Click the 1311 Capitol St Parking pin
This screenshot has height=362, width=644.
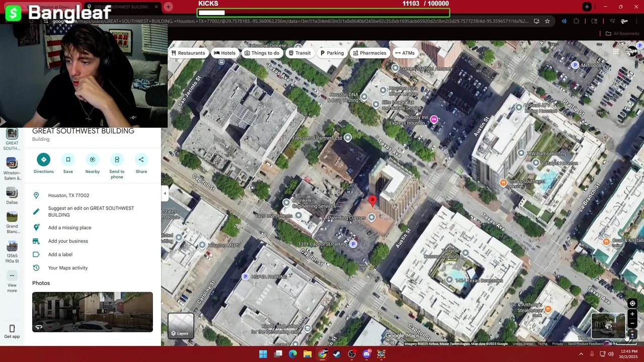coord(353,244)
